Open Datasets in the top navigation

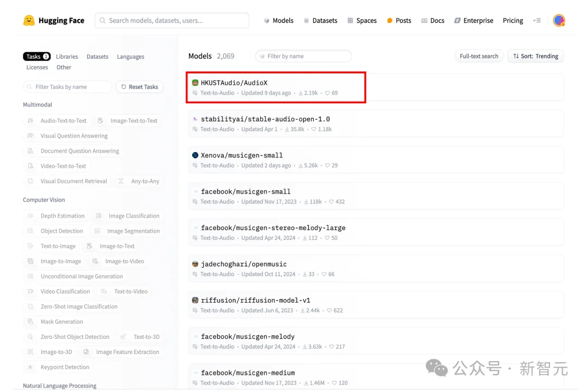pos(320,21)
